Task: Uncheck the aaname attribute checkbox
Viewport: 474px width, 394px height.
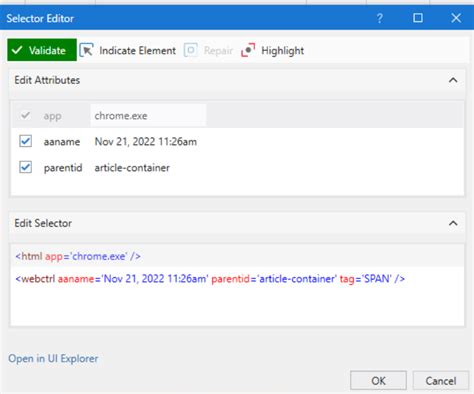Action: [x=26, y=141]
